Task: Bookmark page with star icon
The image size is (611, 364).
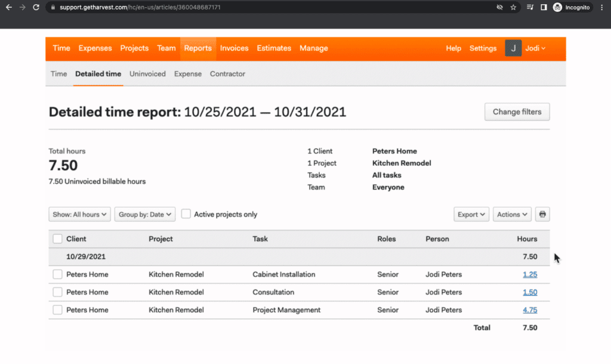Action: pyautogui.click(x=513, y=7)
